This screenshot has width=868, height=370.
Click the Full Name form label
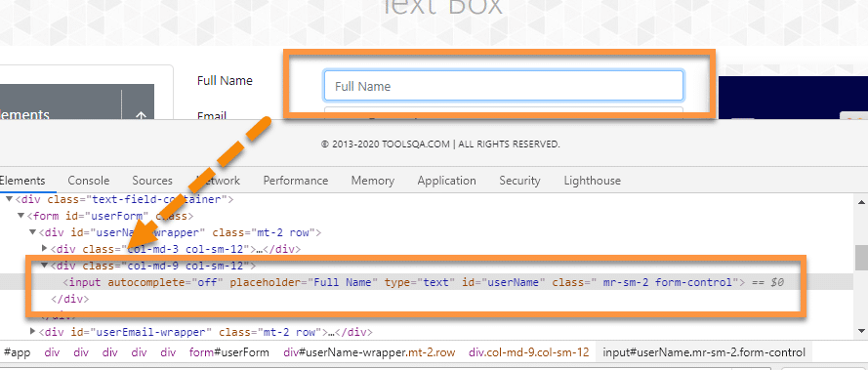(225, 80)
